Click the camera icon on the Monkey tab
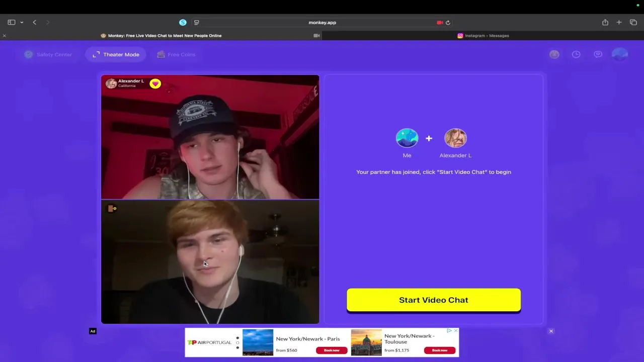The height and width of the screenshot is (362, 644). pos(316,36)
